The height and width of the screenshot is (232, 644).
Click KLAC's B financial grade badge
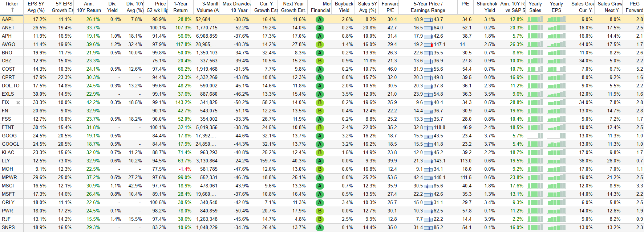320,153
